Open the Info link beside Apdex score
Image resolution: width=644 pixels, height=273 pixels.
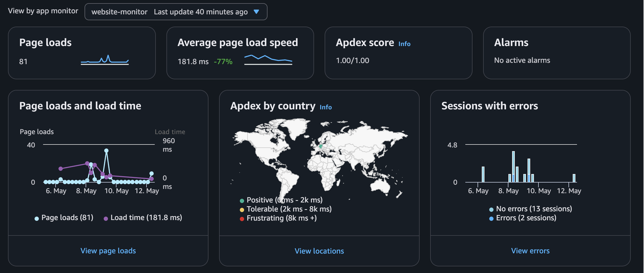click(x=404, y=44)
